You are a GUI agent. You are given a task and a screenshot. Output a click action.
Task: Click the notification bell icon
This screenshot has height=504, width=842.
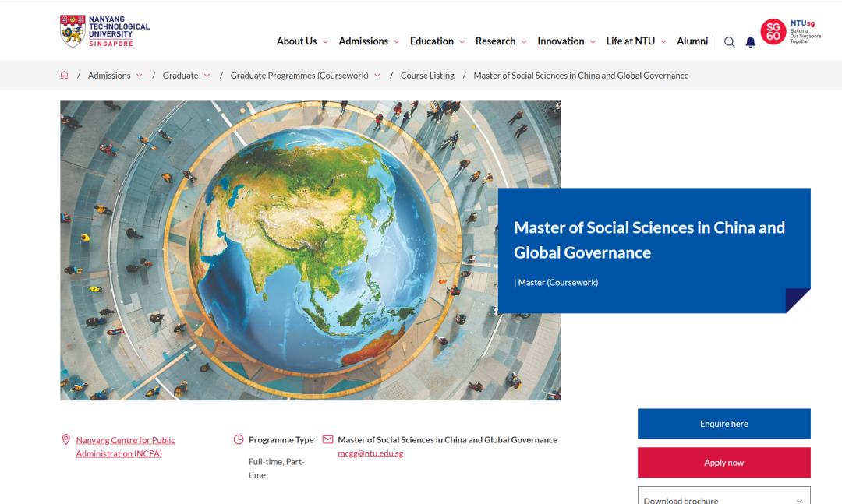[x=750, y=42]
